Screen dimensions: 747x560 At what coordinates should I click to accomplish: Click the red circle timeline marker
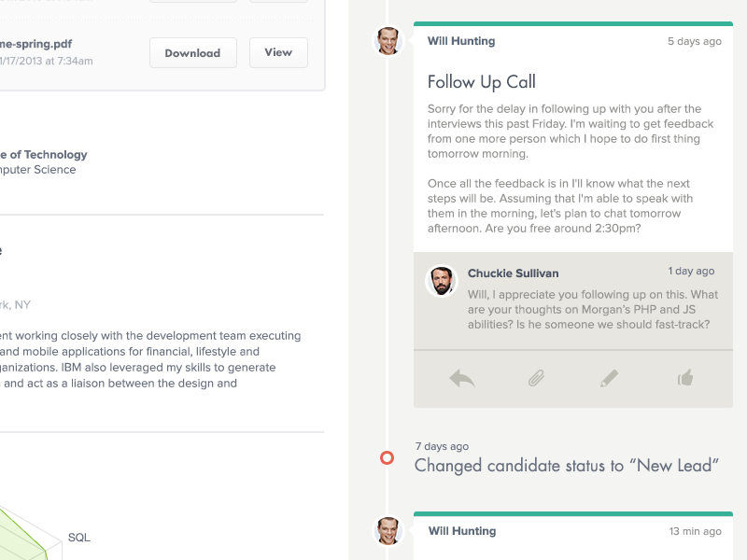point(387,458)
